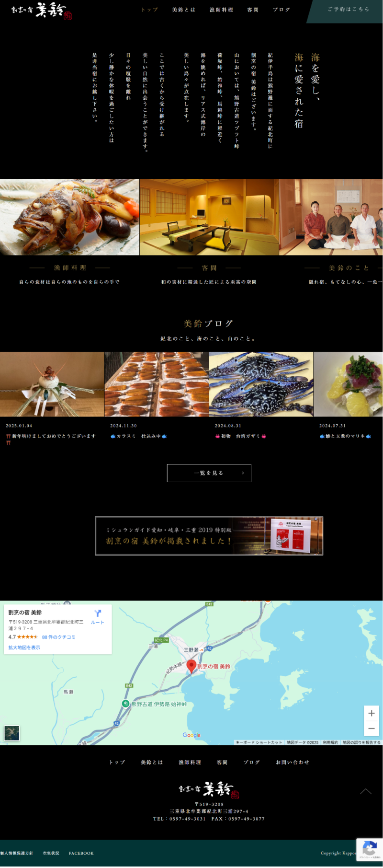Click the 割烹の宿 美鈴 logo in the header

pyautogui.click(x=42, y=11)
